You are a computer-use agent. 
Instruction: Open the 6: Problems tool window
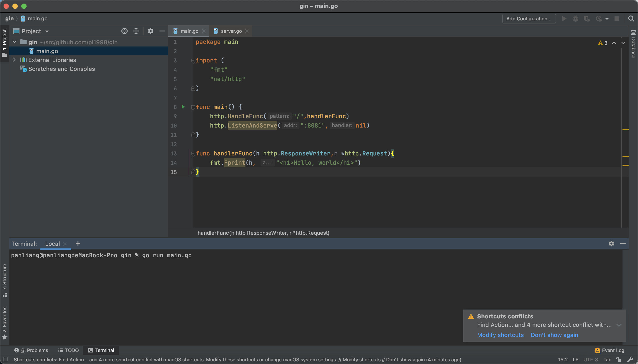[31, 350]
